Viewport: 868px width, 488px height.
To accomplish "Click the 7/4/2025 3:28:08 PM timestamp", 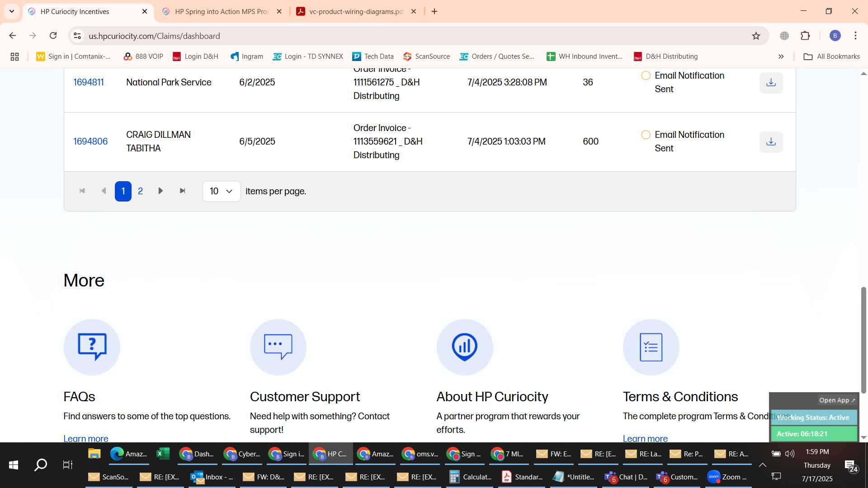I will [507, 82].
